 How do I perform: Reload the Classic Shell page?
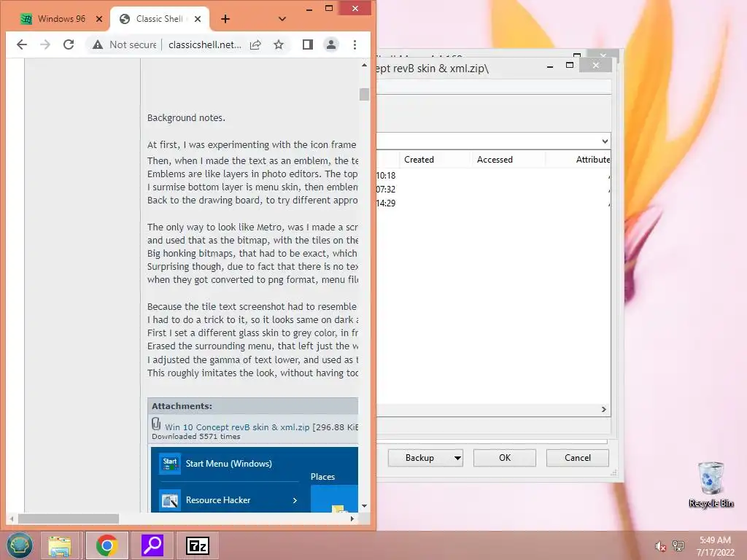[x=69, y=44]
